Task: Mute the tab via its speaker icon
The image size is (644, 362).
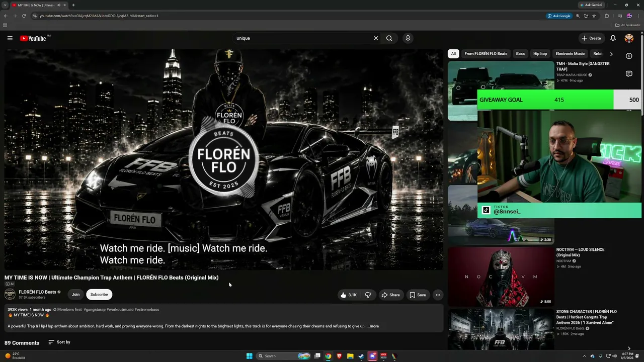Action: tap(59, 5)
